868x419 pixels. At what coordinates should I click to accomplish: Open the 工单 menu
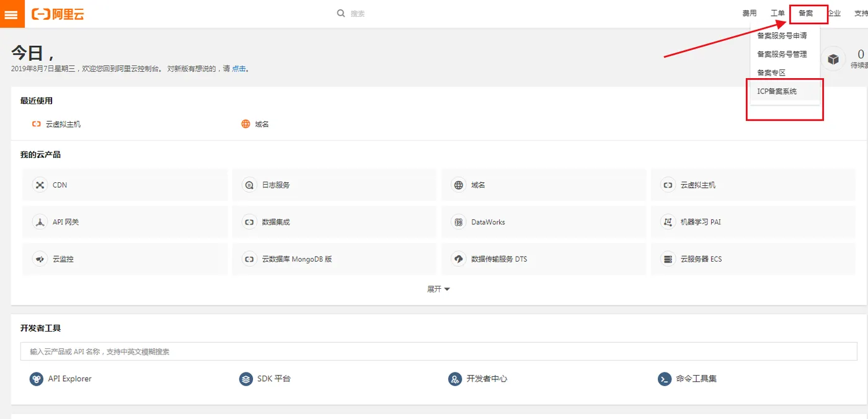[777, 12]
